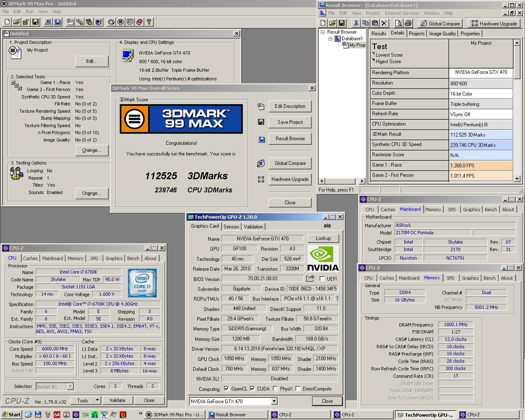
Task: Click the tree pane horizontal scrollbar right arrow
Action: point(361,181)
